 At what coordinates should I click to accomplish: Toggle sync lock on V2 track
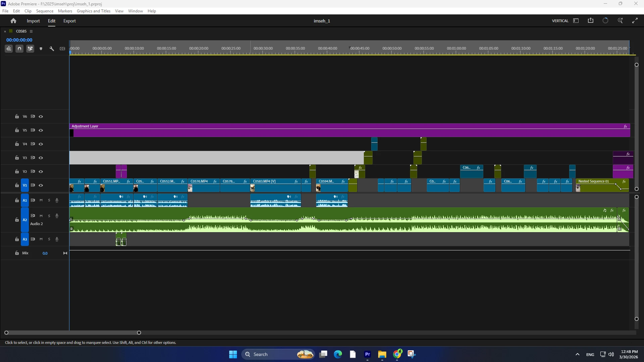pyautogui.click(x=33, y=171)
